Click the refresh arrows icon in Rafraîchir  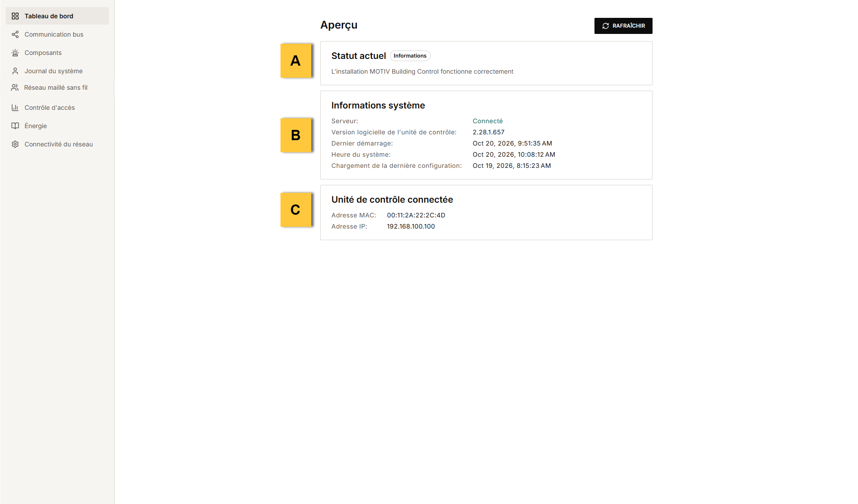[606, 26]
